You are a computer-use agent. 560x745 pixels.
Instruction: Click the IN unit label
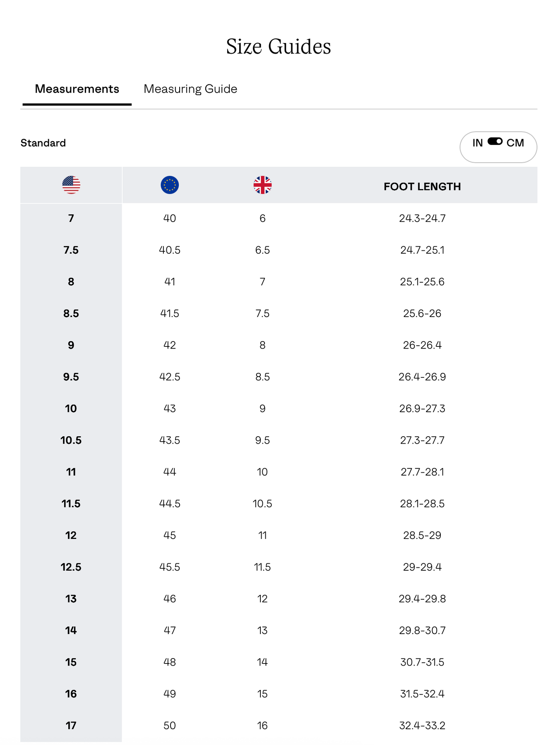pos(478,143)
